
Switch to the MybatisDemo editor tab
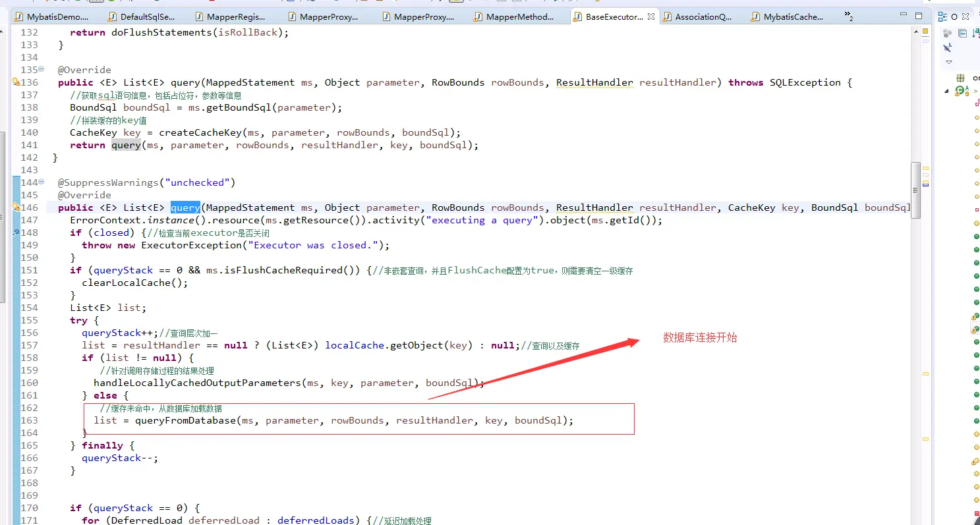tap(51, 16)
